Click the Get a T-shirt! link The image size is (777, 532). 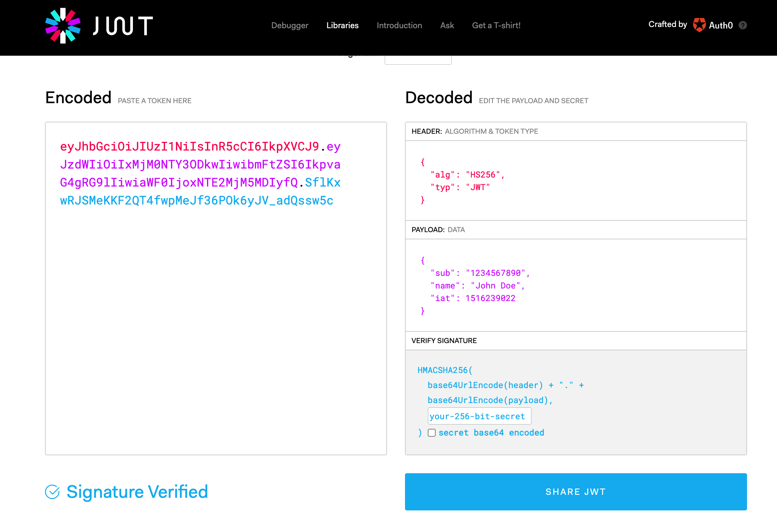point(496,25)
